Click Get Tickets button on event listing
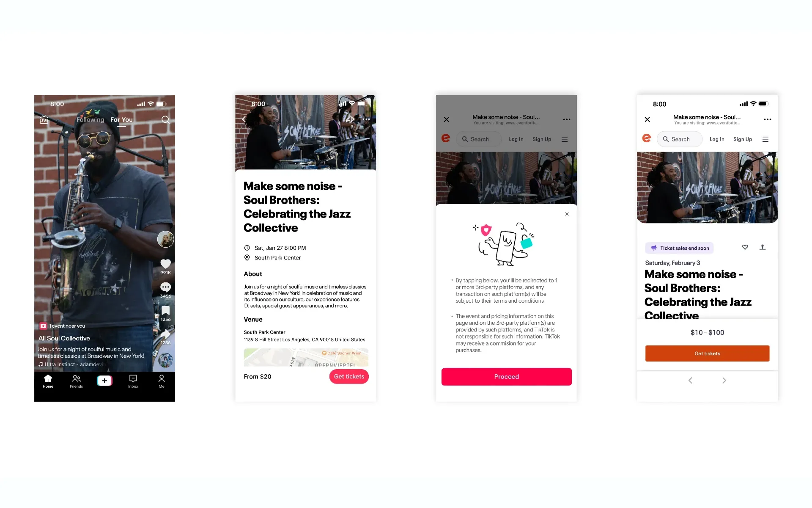This screenshot has height=508, width=812. coord(349,376)
